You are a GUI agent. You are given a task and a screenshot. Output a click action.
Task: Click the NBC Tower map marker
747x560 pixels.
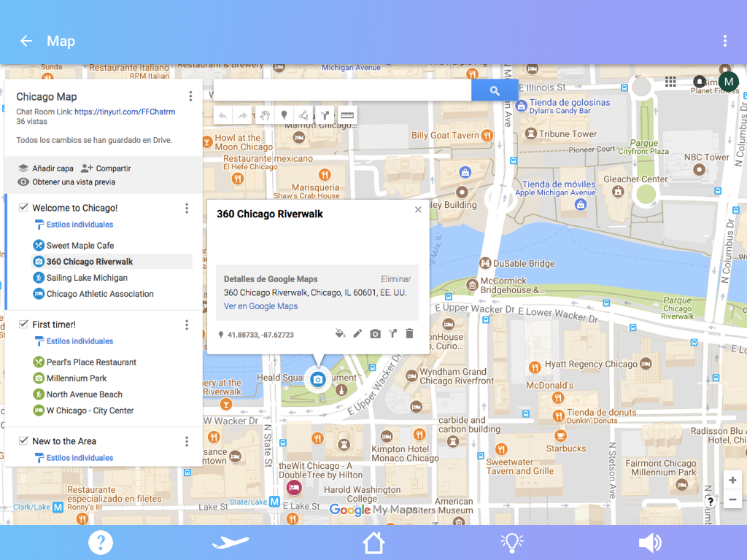[x=699, y=169]
